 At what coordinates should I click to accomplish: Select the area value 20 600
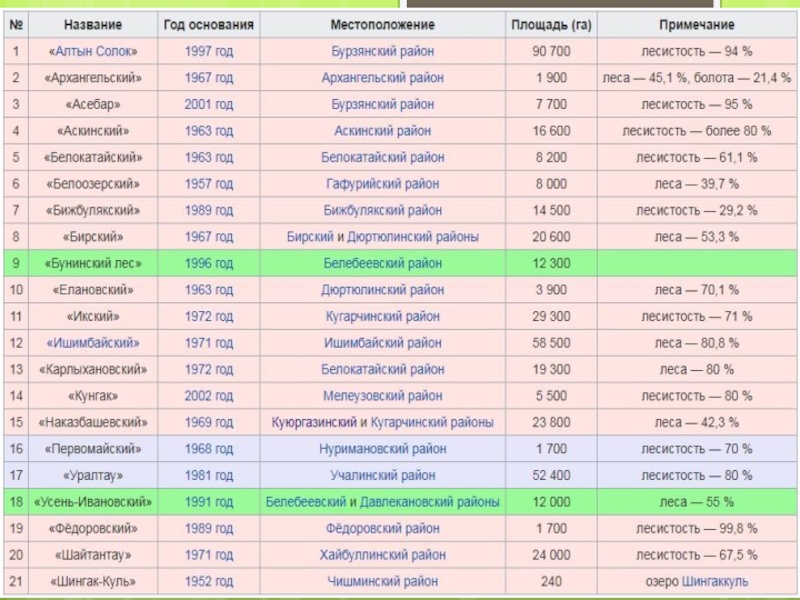tap(551, 237)
